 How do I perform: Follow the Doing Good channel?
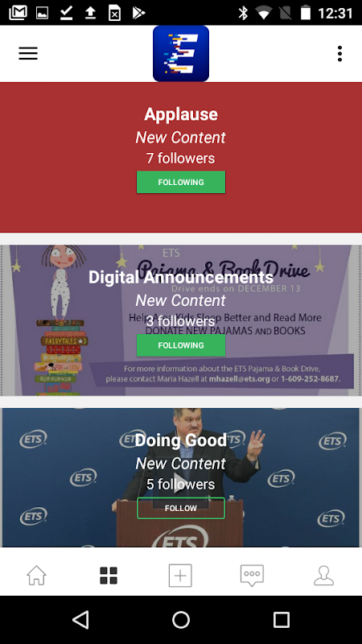tap(181, 508)
